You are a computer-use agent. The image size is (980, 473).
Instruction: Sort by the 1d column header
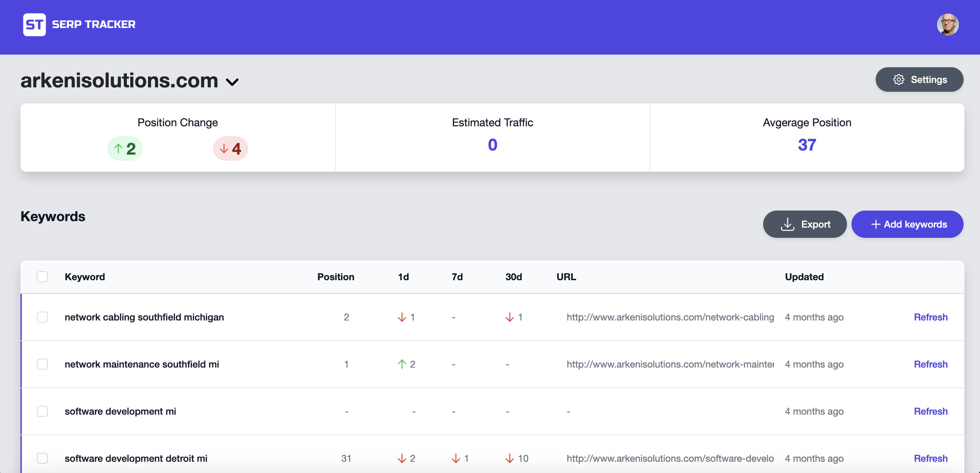pyautogui.click(x=403, y=277)
